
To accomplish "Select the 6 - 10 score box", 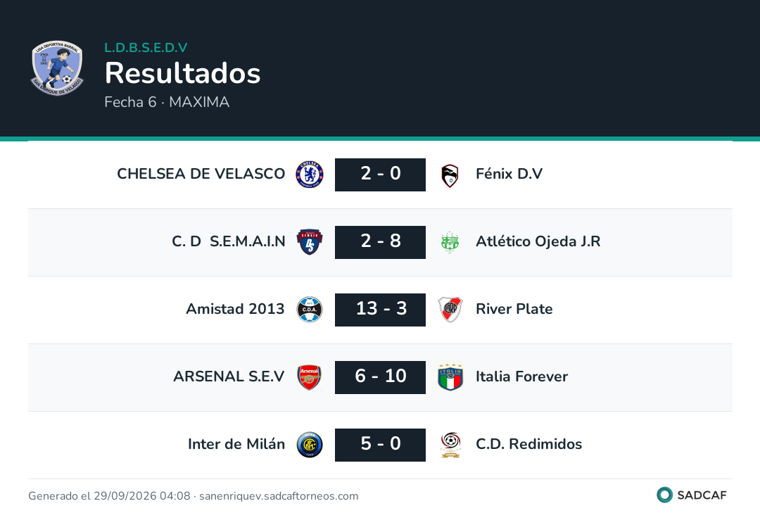I will 381,377.
